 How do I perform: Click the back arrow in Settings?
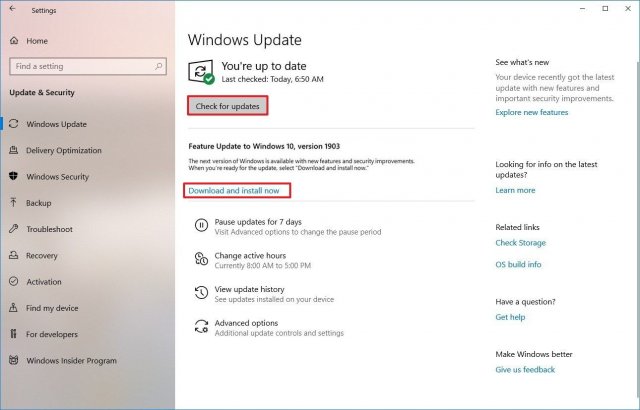click(x=12, y=9)
